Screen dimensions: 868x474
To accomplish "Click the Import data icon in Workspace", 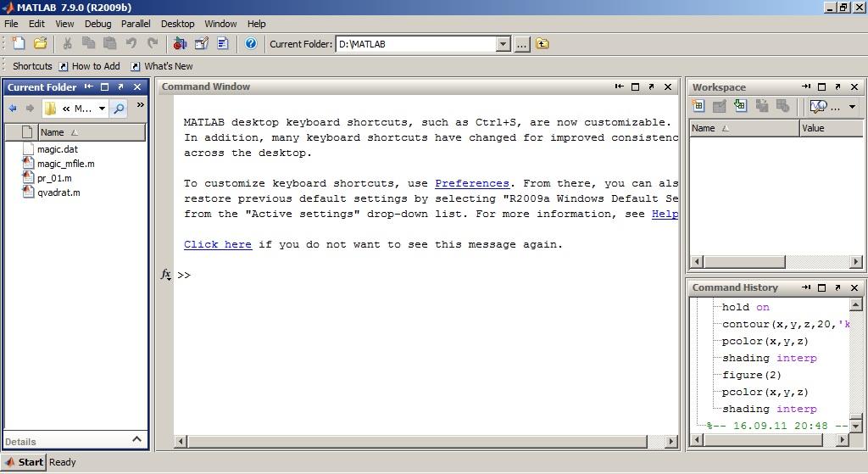I will coord(740,105).
